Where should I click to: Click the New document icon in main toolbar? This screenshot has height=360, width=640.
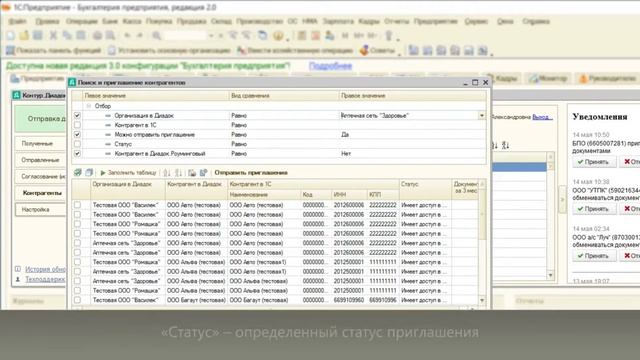[x=10, y=36]
